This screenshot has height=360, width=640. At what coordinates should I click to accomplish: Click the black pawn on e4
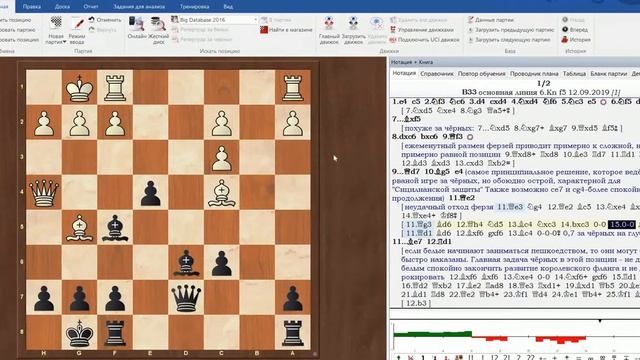[x=151, y=193]
